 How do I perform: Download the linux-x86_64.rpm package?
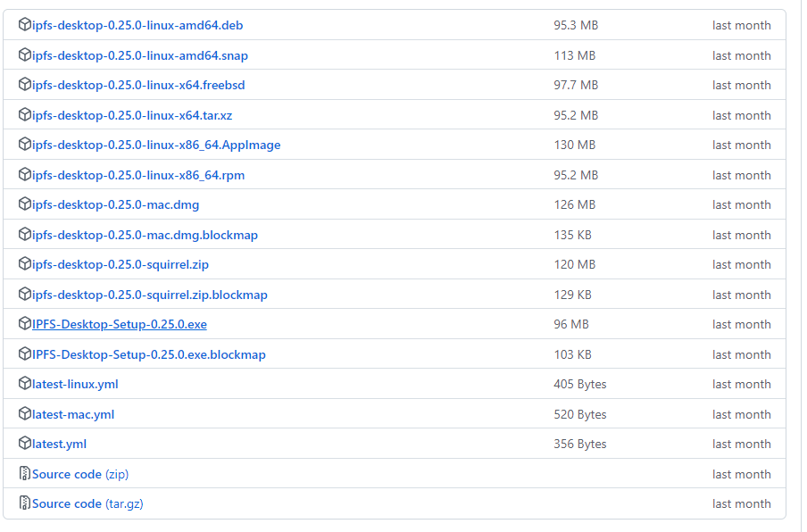(x=138, y=175)
